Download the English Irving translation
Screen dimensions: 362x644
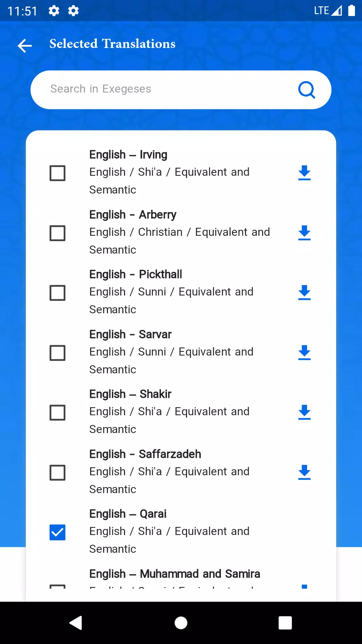[304, 173]
